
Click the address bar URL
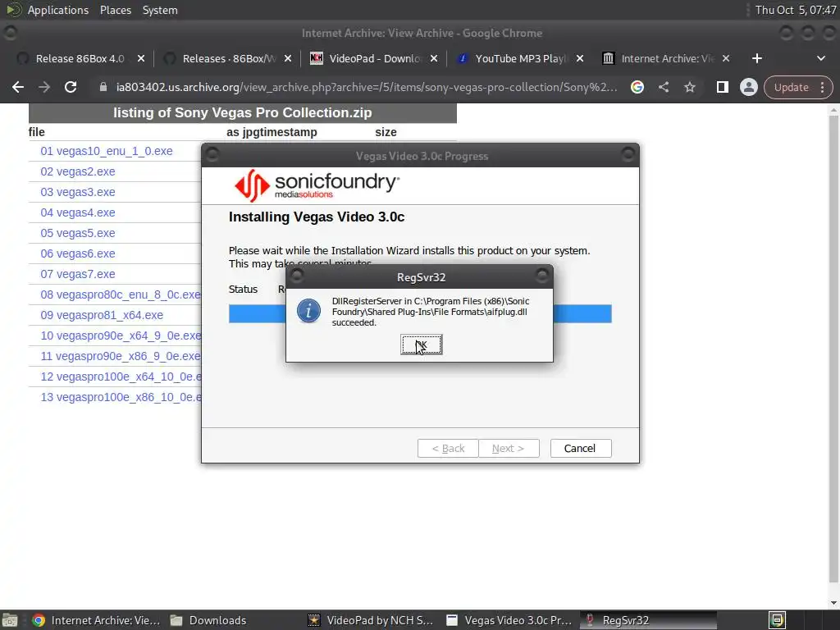tap(367, 87)
